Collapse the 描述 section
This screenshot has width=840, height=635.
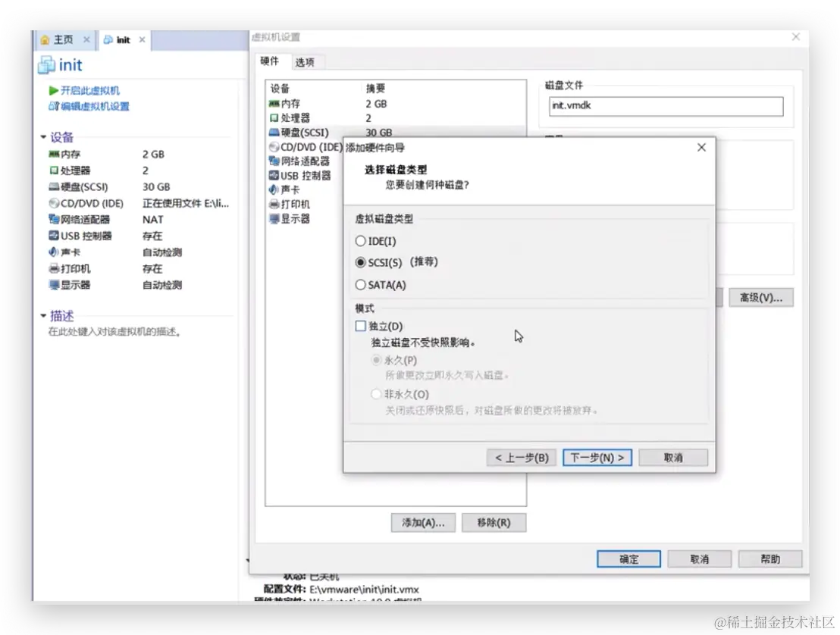coord(43,316)
